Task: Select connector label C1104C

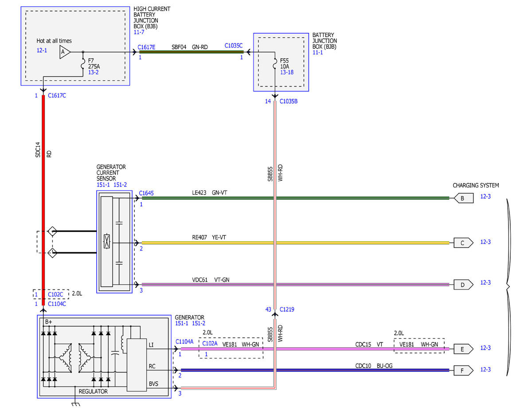Action: coord(57,304)
